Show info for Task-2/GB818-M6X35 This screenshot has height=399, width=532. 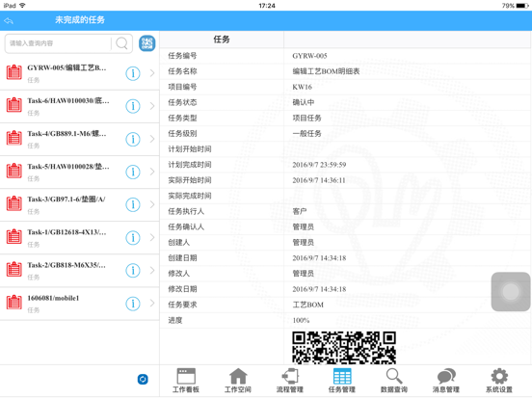(133, 271)
